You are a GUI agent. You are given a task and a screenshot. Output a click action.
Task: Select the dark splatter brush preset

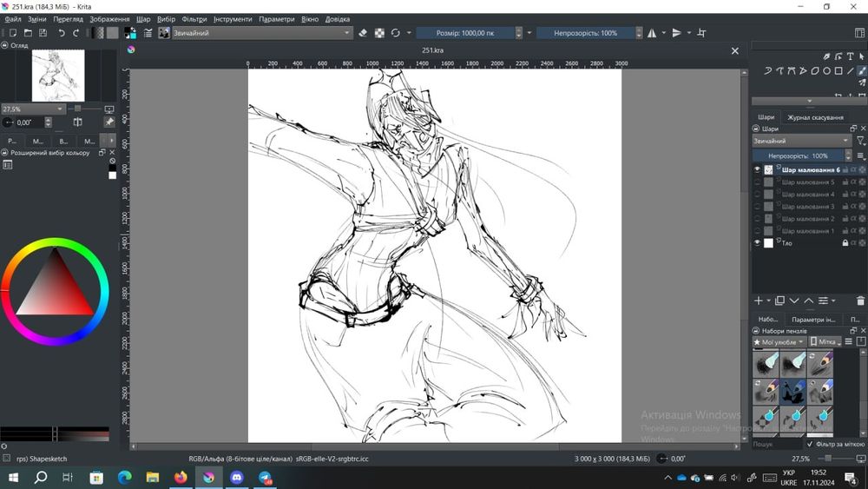coord(792,392)
